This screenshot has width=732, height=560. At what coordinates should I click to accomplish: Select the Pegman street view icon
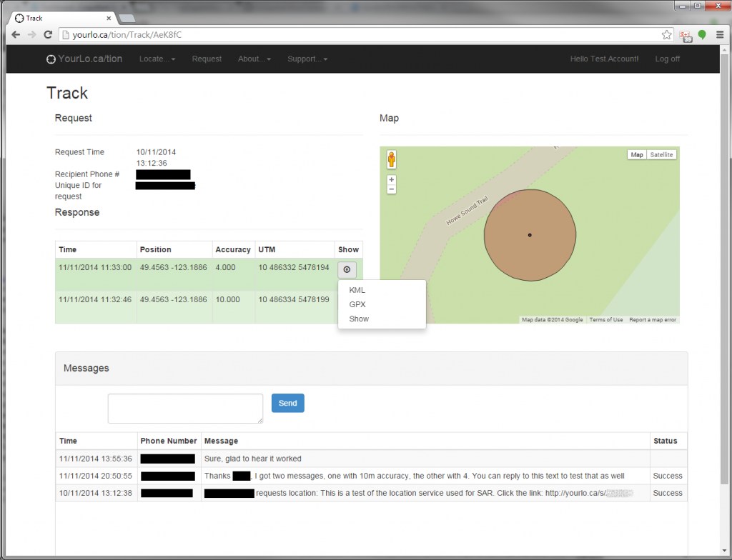(391, 159)
